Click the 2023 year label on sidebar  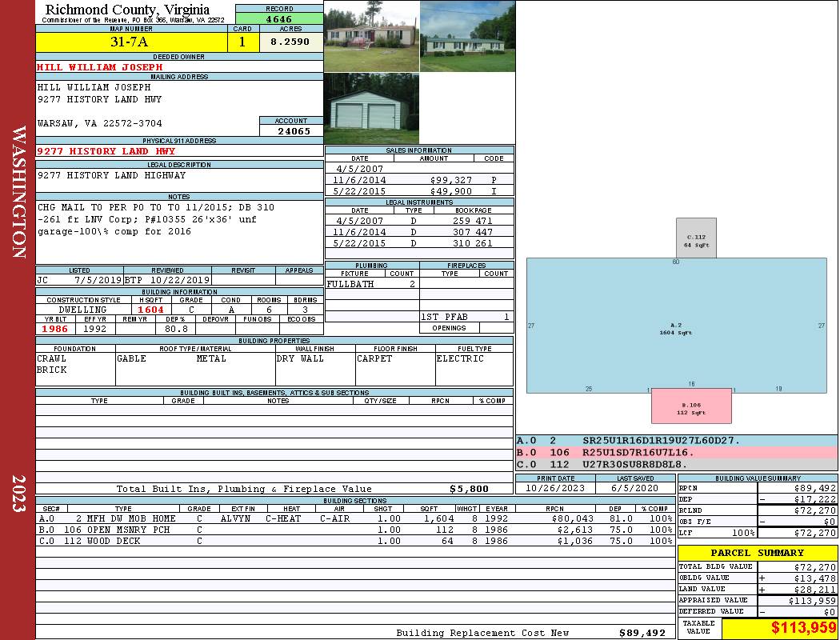18,494
